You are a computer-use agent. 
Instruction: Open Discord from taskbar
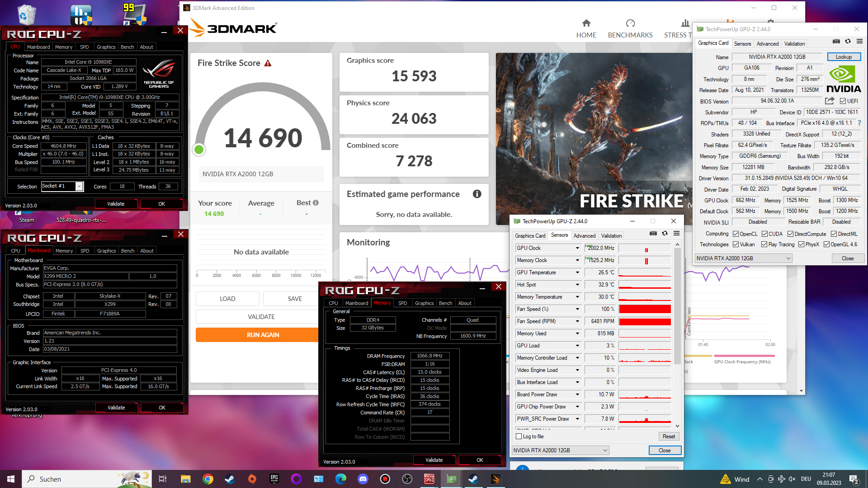point(363,479)
